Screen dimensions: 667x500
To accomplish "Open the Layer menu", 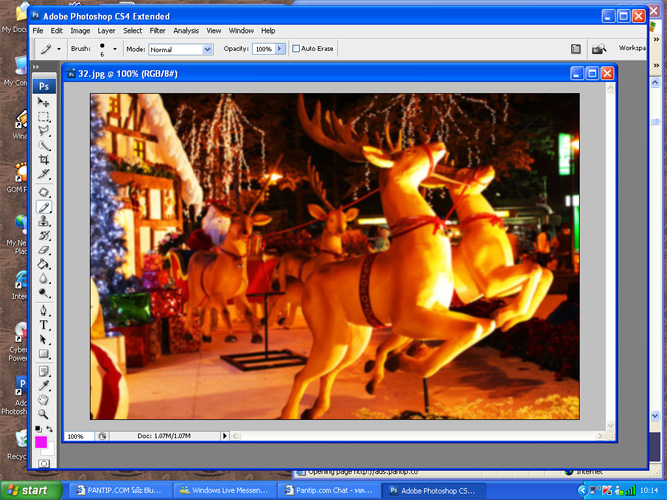I will click(106, 31).
